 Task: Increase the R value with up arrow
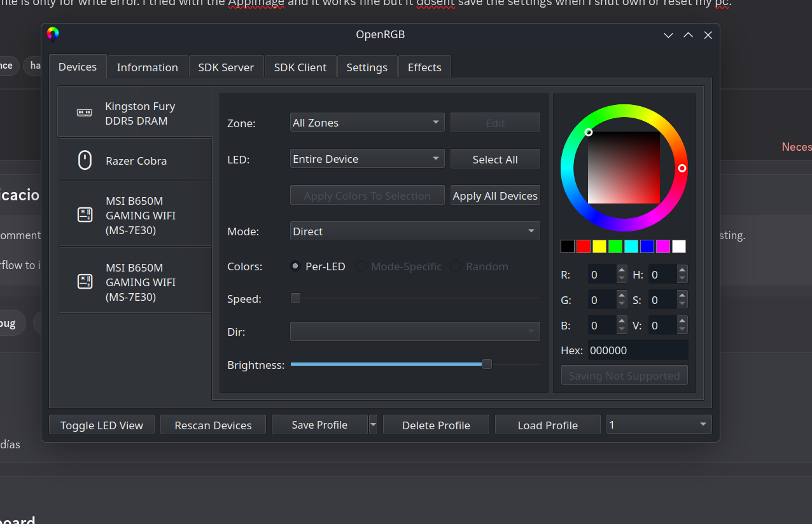coord(622,270)
